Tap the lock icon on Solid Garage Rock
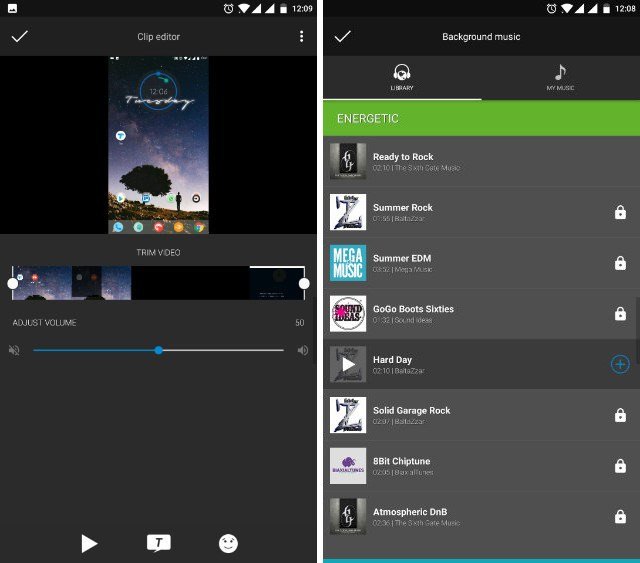Screen dimensions: 640x563 pyautogui.click(x=620, y=415)
